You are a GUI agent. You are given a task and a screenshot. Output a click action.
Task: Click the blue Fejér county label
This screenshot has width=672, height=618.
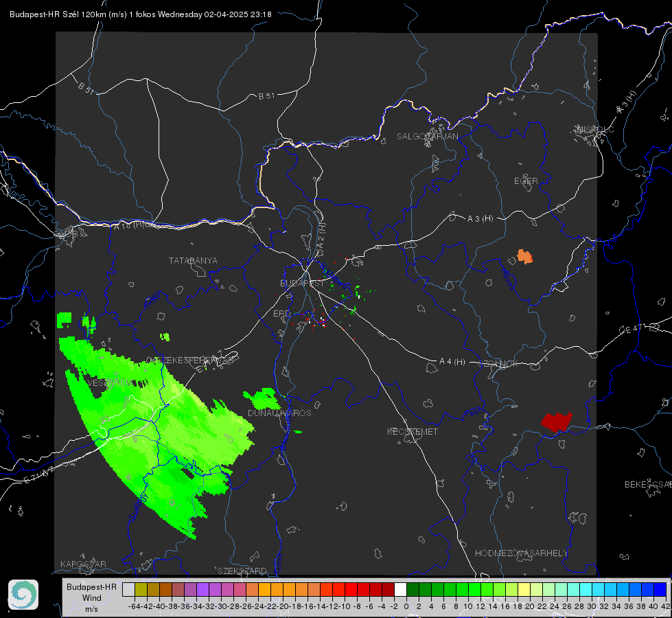(152, 300)
